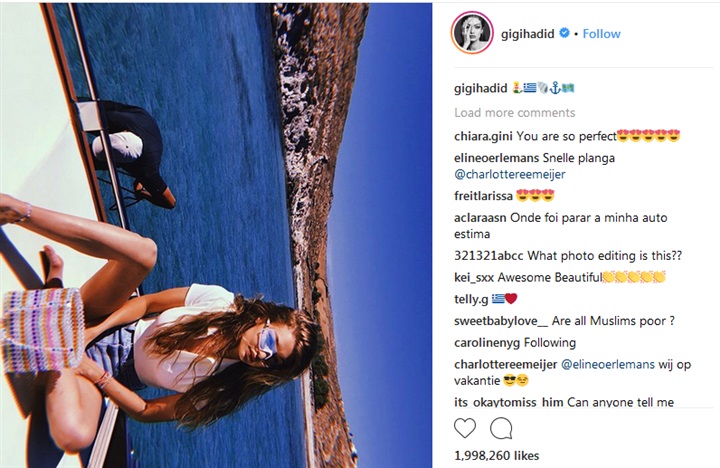720x468 pixels.
Task: Follow the gigihadid account
Action: (x=602, y=34)
